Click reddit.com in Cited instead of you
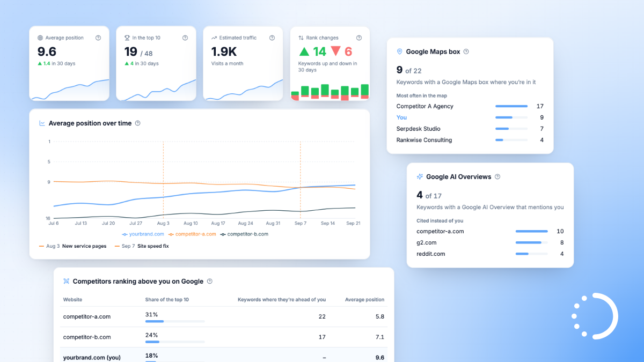The image size is (644, 362). point(431,254)
